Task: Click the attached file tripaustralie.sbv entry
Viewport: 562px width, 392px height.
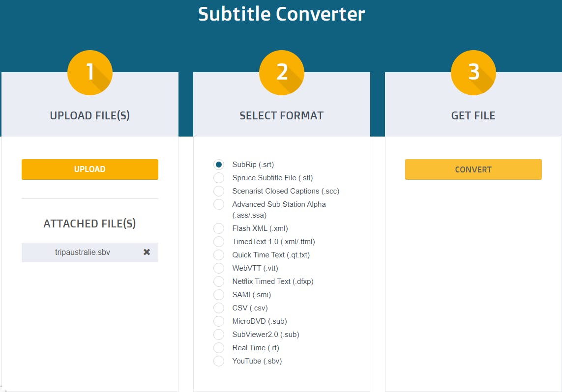Action: tap(83, 252)
